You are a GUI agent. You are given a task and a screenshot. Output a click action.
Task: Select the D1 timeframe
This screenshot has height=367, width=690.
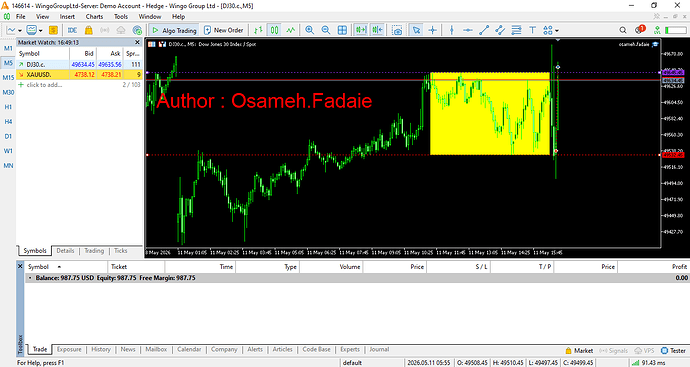click(x=8, y=136)
